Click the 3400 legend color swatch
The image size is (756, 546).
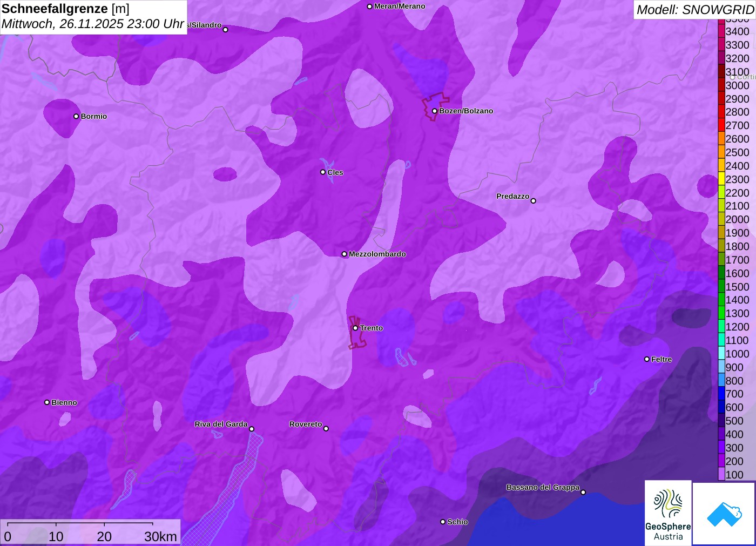click(x=721, y=31)
